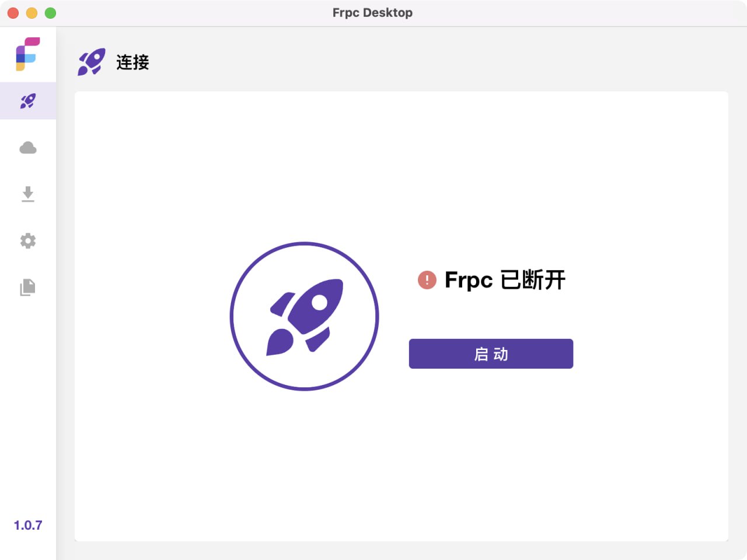Click the Frpc Desktop logo icon
The image size is (747, 560).
pos(27,54)
